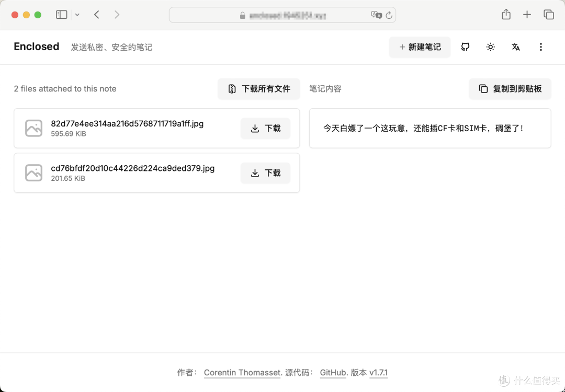Click the zip archive icon on 下载所有文件
The height and width of the screenshot is (392, 565).
(x=232, y=89)
